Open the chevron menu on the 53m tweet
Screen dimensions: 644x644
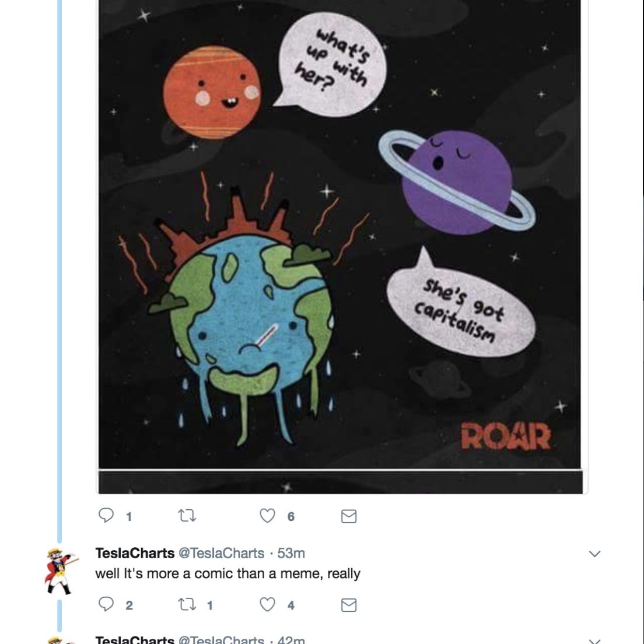[x=594, y=554]
